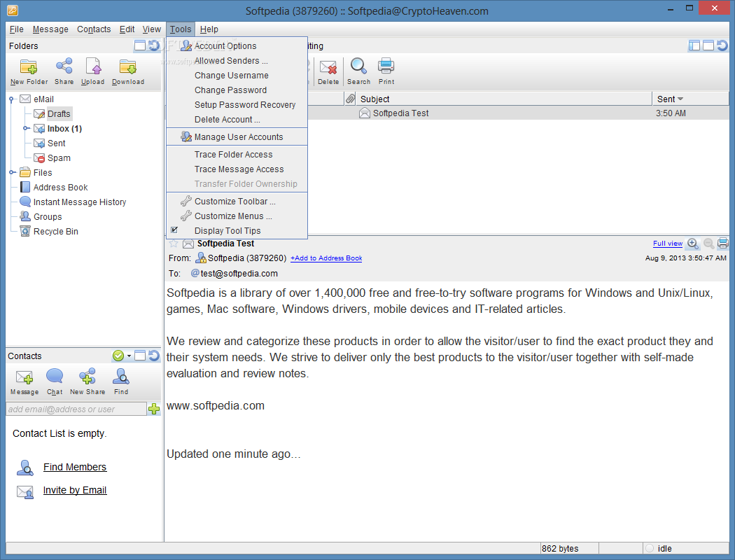The height and width of the screenshot is (560, 735).
Task: Open the Address Book tree item
Action: coord(60,188)
